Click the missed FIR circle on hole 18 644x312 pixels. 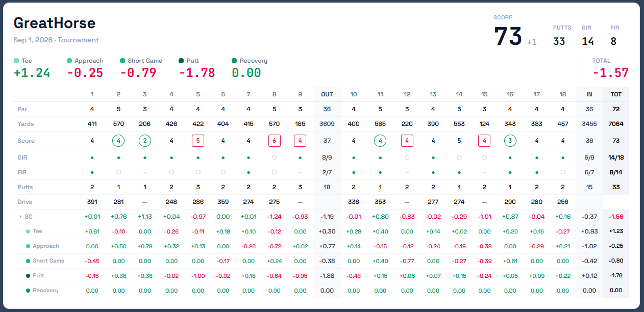point(563,172)
